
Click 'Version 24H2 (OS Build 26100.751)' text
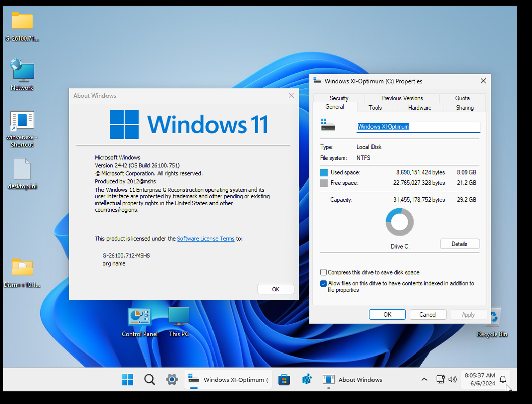137,165
